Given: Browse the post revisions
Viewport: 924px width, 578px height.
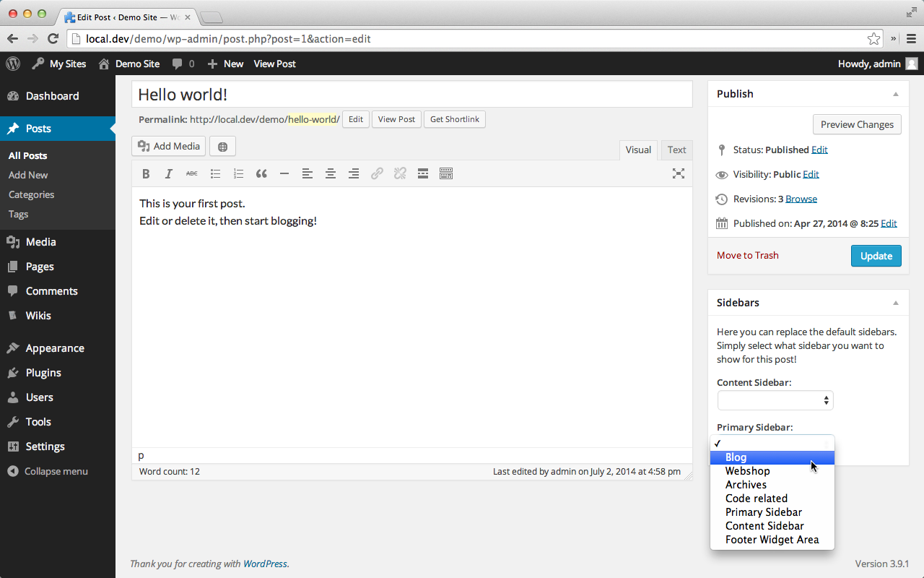Looking at the screenshot, I should pos(801,199).
